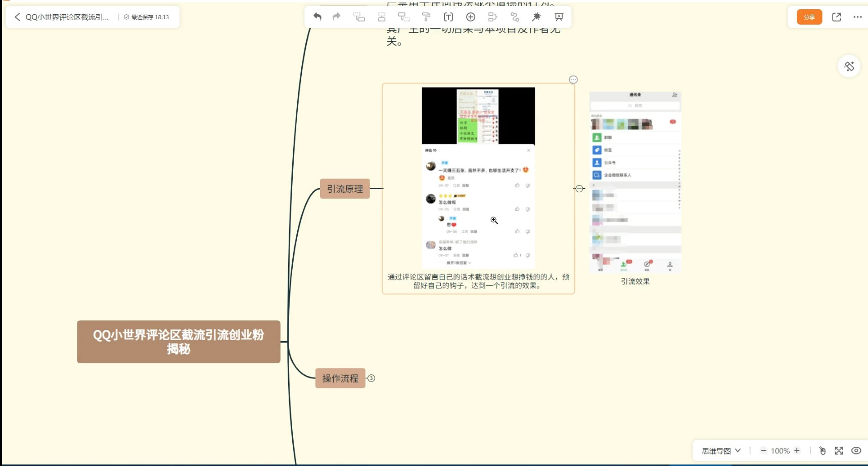Click the relationship line icon

tap(515, 17)
